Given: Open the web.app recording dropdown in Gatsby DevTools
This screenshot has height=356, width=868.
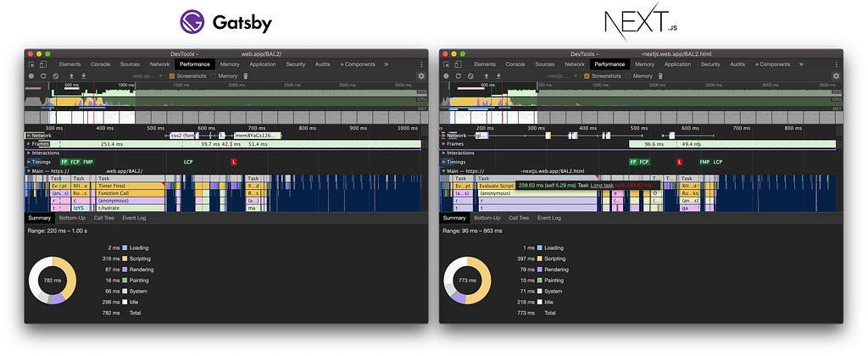Looking at the screenshot, I should coord(147,75).
